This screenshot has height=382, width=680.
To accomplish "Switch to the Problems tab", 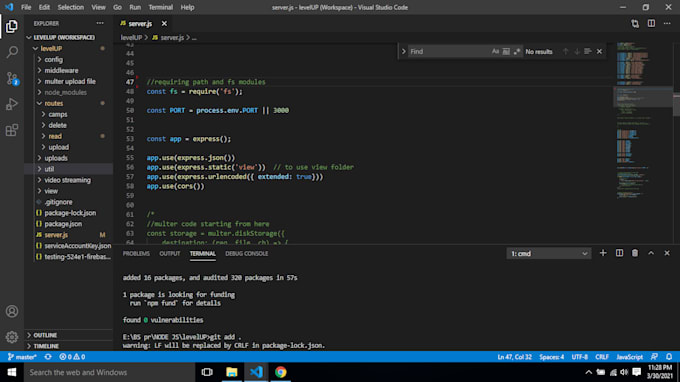I will (x=136, y=254).
